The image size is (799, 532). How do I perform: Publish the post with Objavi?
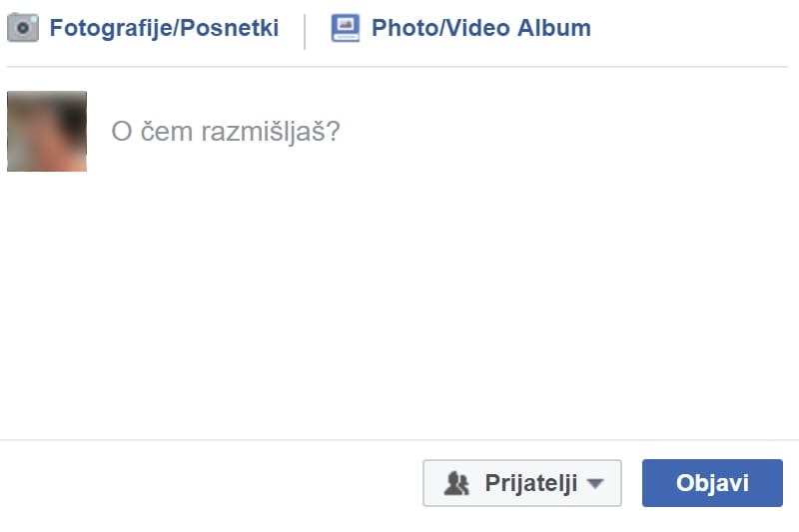711,483
